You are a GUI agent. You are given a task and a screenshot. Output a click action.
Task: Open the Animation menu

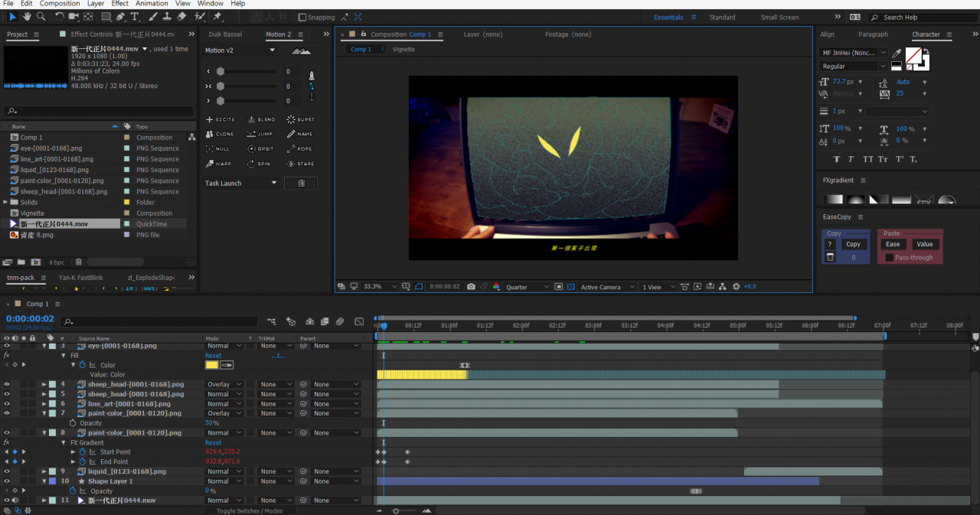coord(152,4)
